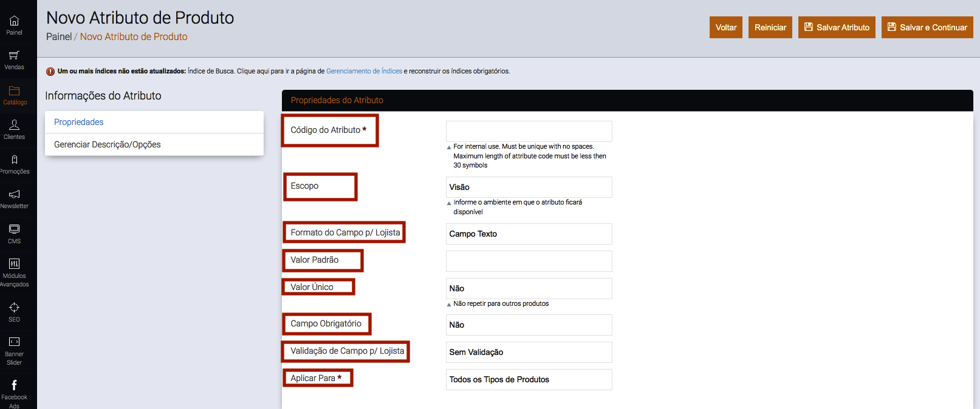This screenshot has height=409, width=980.
Task: Click the Escopo label
Action: pyautogui.click(x=304, y=186)
